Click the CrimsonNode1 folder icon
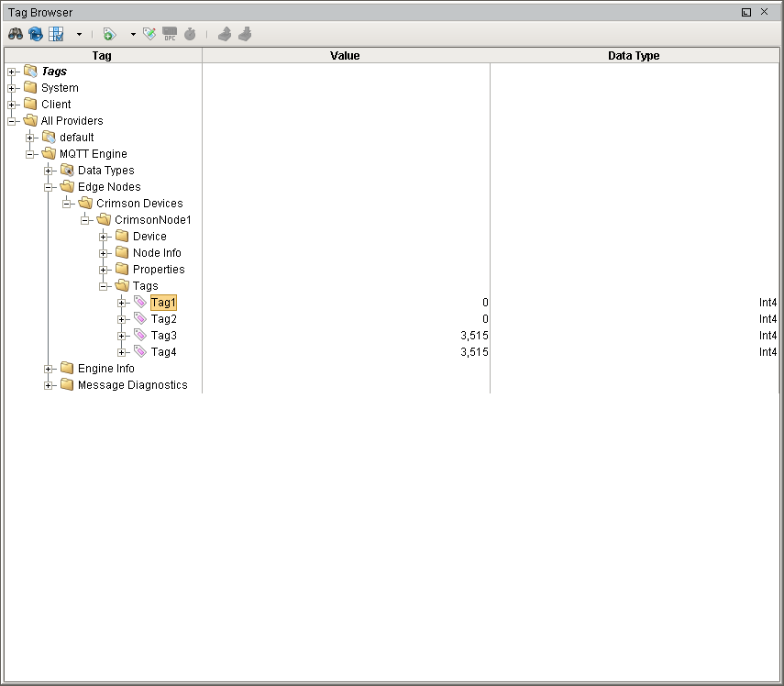The height and width of the screenshot is (686, 784). click(x=104, y=219)
